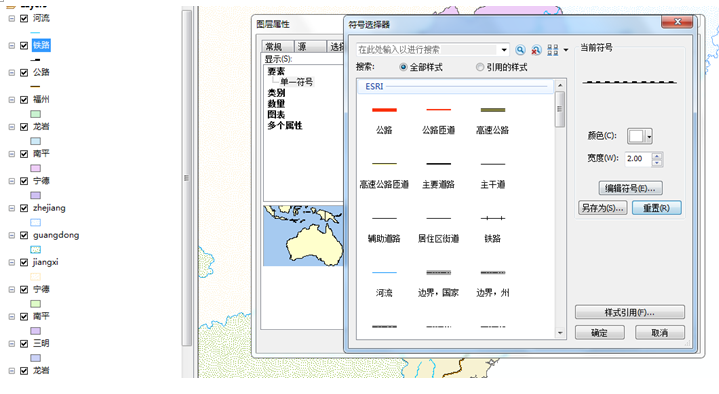The height and width of the screenshot is (394, 719).
Task: Click the search magnifier icon in symbol selector
Action: point(520,50)
